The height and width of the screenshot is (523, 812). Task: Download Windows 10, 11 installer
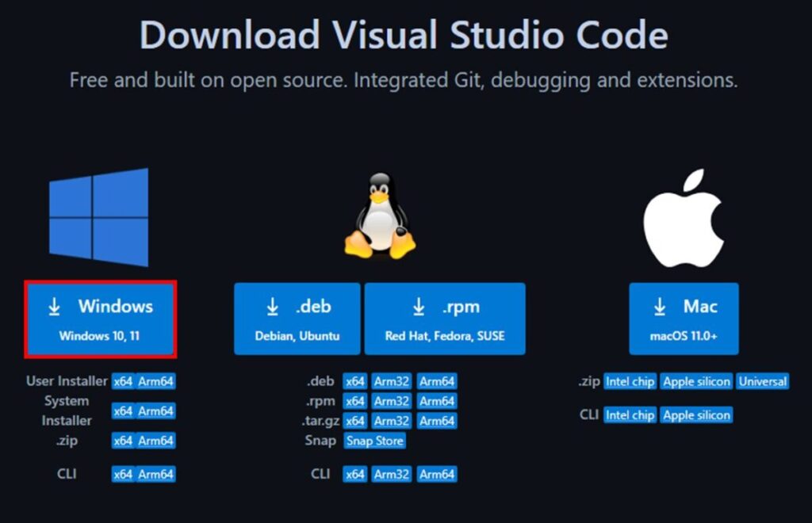click(101, 317)
